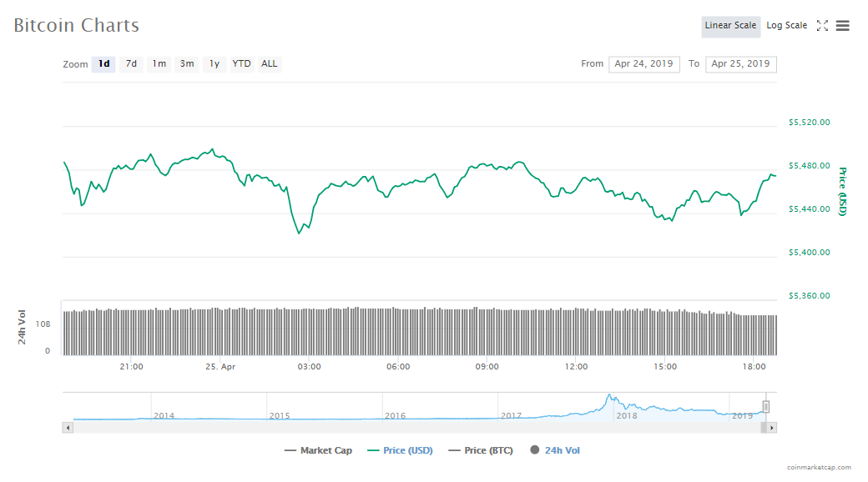Toggle fullscreen chart view icon
868x482 pixels.
click(x=822, y=26)
